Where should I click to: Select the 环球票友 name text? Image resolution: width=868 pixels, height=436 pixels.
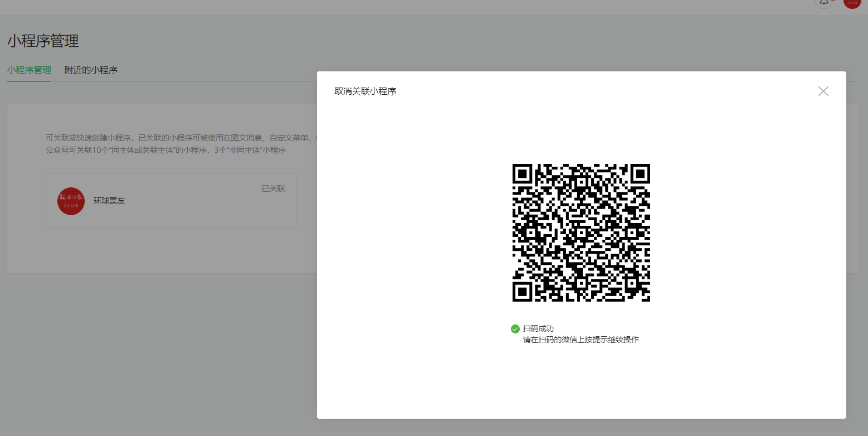[x=109, y=201]
